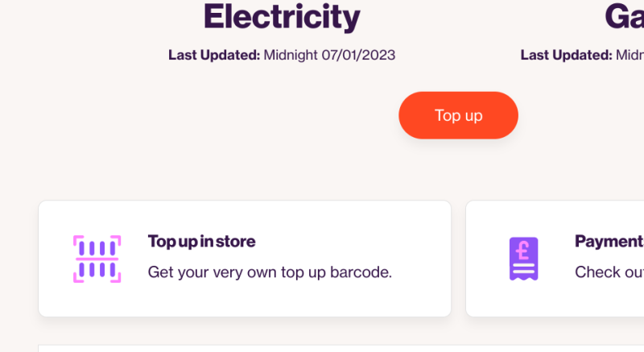Viewport: 644px width, 352px height.
Task: Click the 'Top up' label text on button
Action: tap(458, 116)
